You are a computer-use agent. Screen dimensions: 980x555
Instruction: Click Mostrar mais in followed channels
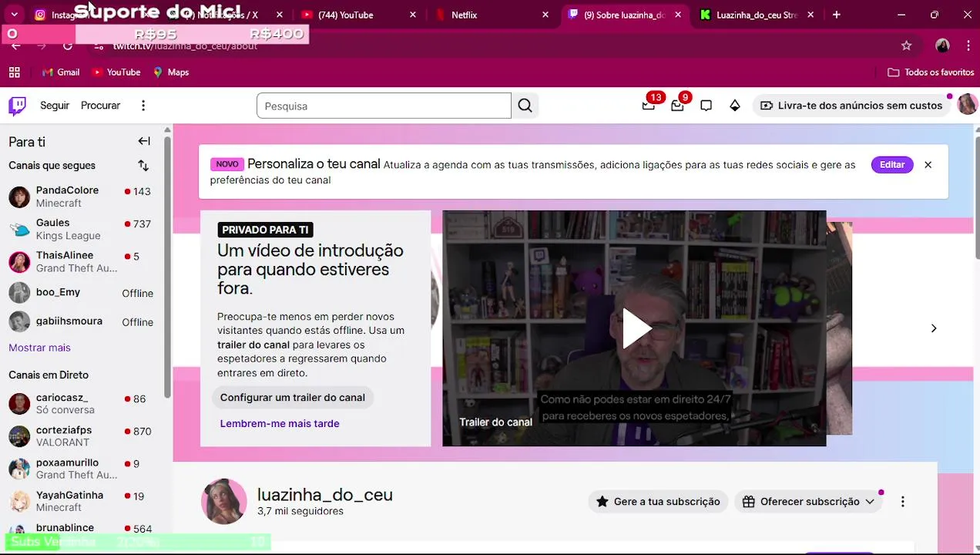(39, 348)
